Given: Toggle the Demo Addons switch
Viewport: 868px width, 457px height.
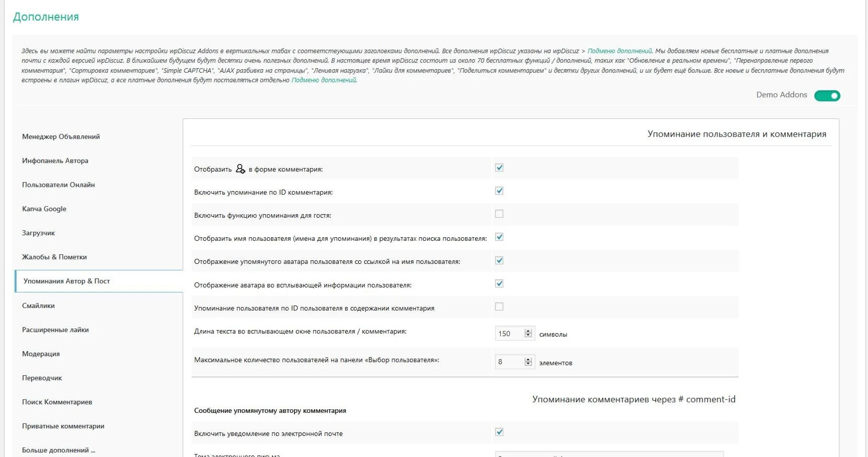Looking at the screenshot, I should [x=827, y=96].
